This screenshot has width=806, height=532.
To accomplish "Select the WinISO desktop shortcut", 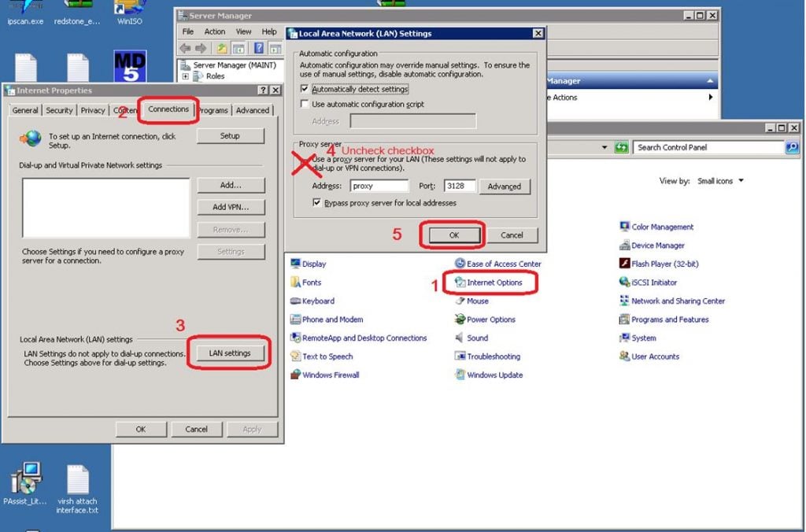I will tap(130, 13).
